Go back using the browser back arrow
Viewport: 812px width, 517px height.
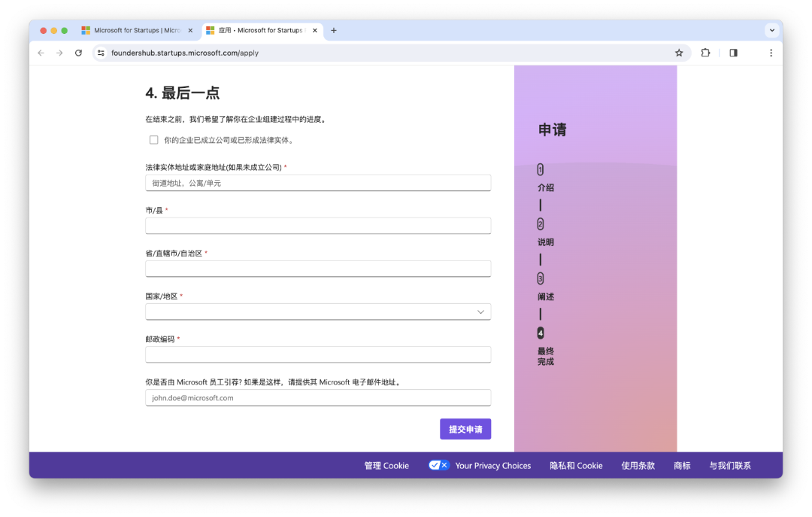[41, 53]
